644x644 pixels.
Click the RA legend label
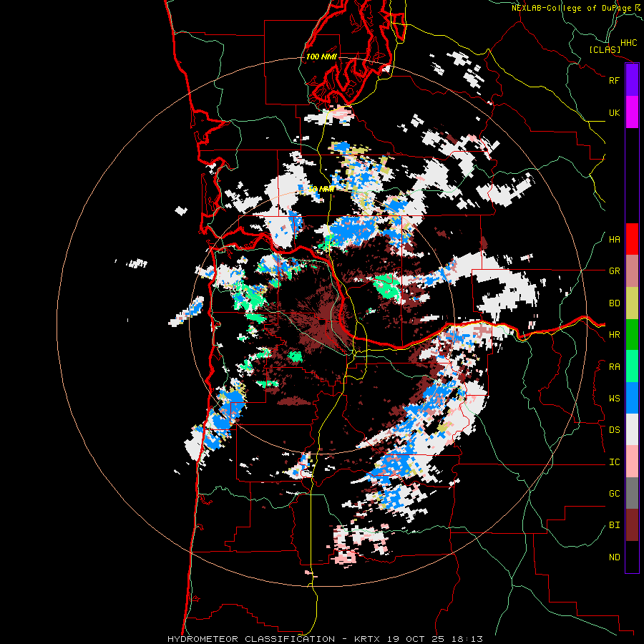[x=614, y=366]
